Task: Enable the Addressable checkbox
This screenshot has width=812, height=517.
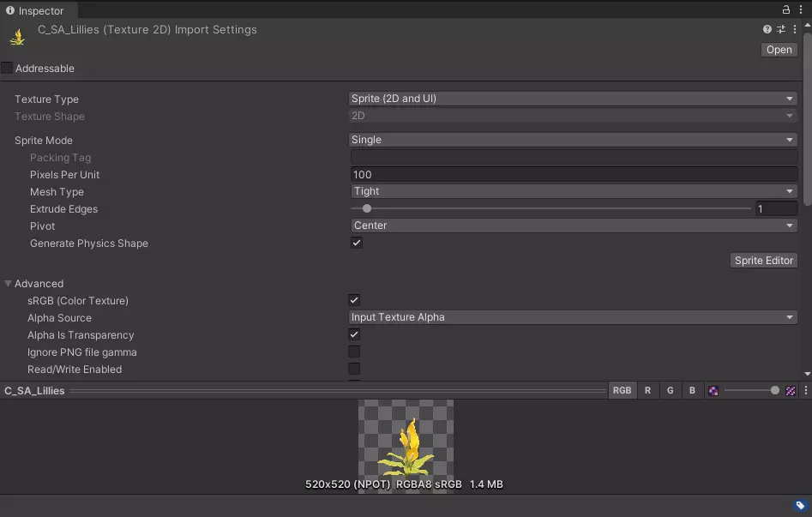Action: tap(7, 68)
